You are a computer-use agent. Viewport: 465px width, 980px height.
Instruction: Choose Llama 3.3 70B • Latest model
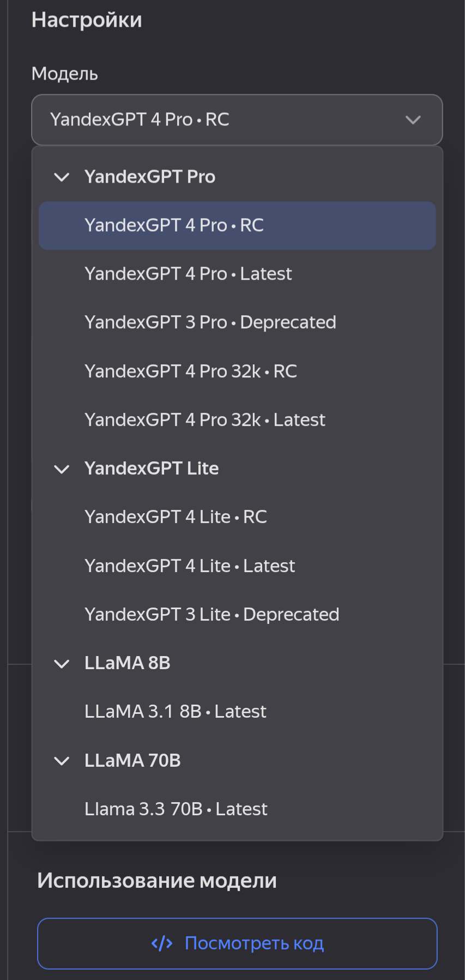(x=237, y=809)
